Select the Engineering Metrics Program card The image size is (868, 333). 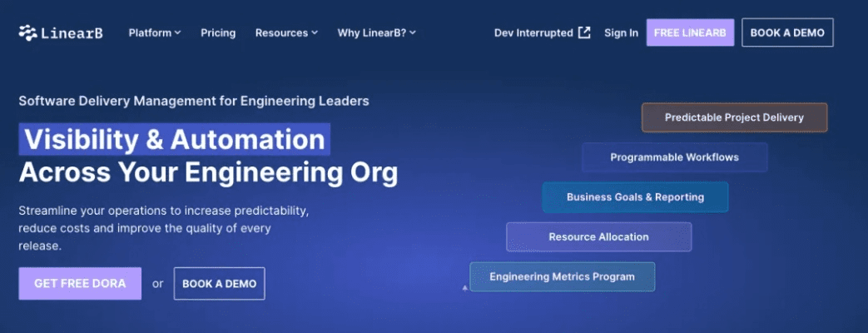point(562,276)
